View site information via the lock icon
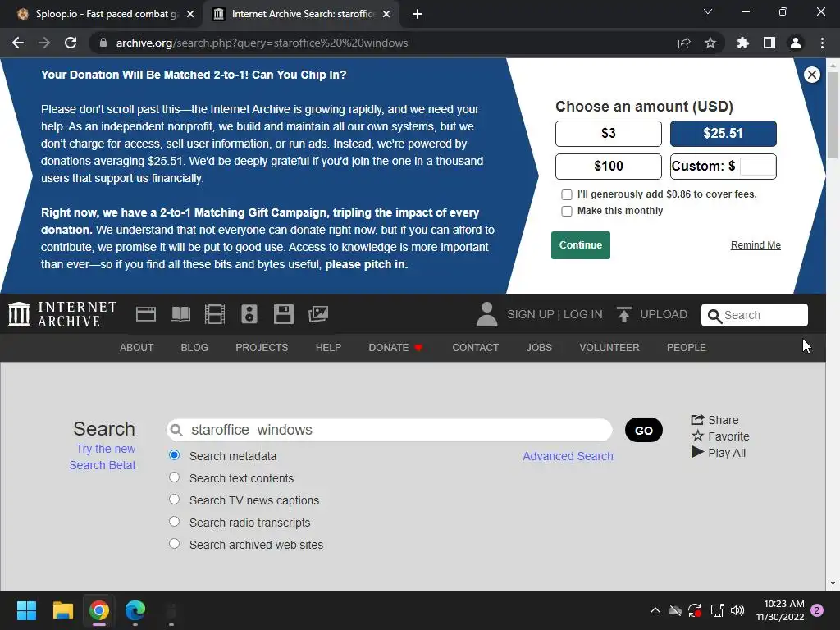The height and width of the screenshot is (630, 840). pyautogui.click(x=103, y=43)
